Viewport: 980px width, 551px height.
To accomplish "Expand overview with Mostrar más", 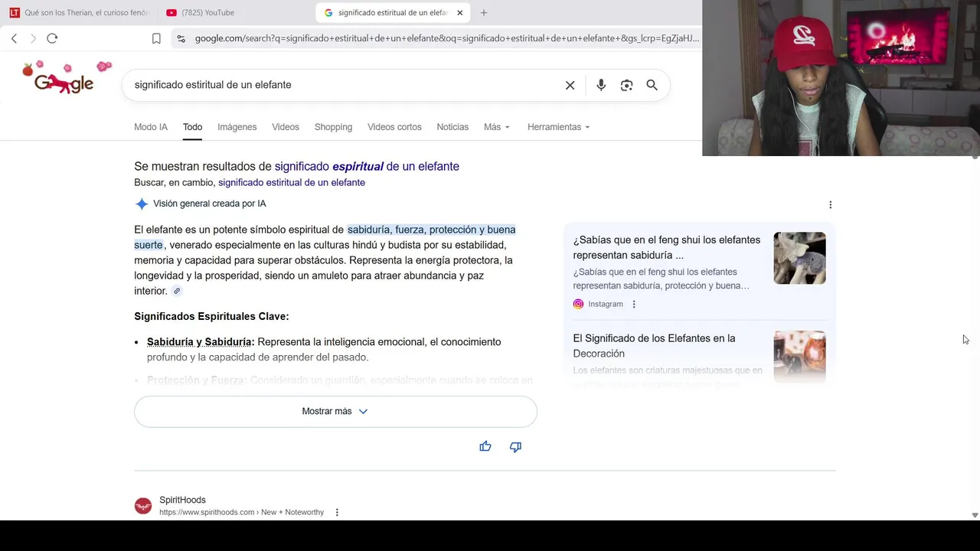I will [x=335, y=411].
